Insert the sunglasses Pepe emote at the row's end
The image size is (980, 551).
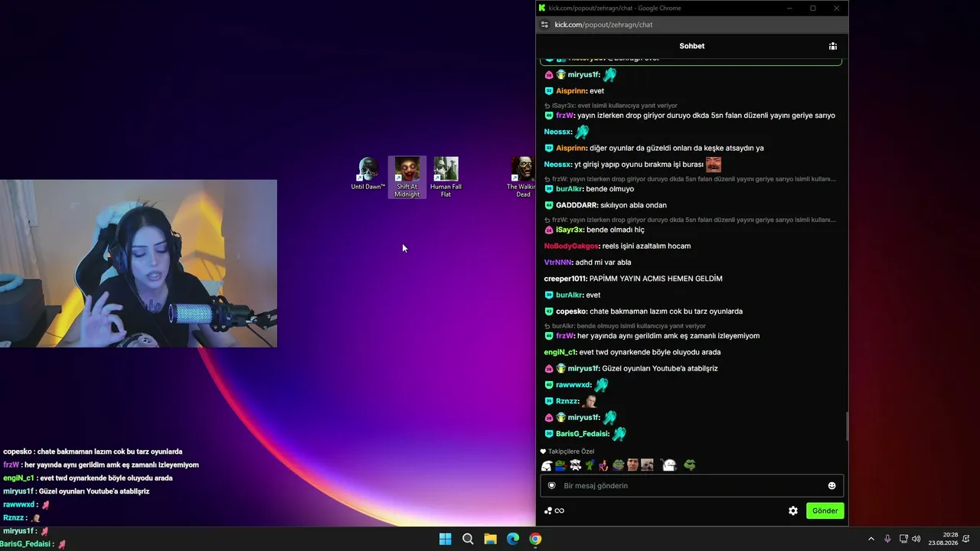(689, 465)
